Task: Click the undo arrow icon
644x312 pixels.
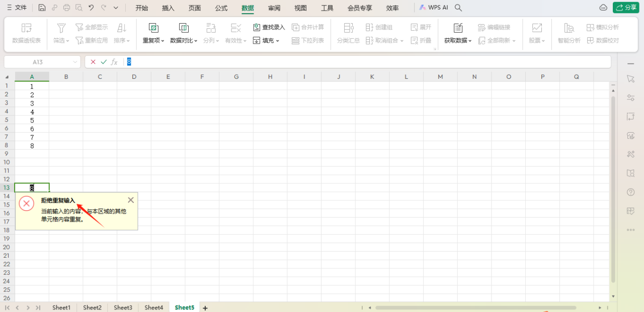Action: tap(91, 8)
